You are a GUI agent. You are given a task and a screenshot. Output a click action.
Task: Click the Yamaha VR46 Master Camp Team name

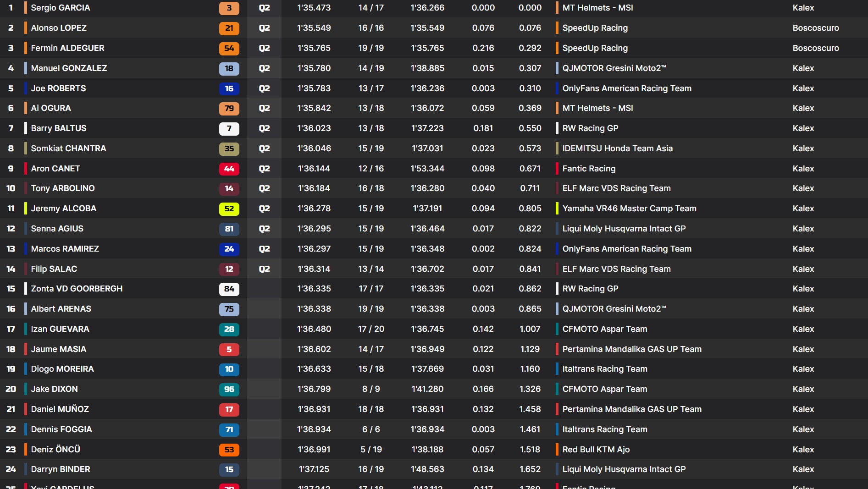tap(629, 209)
